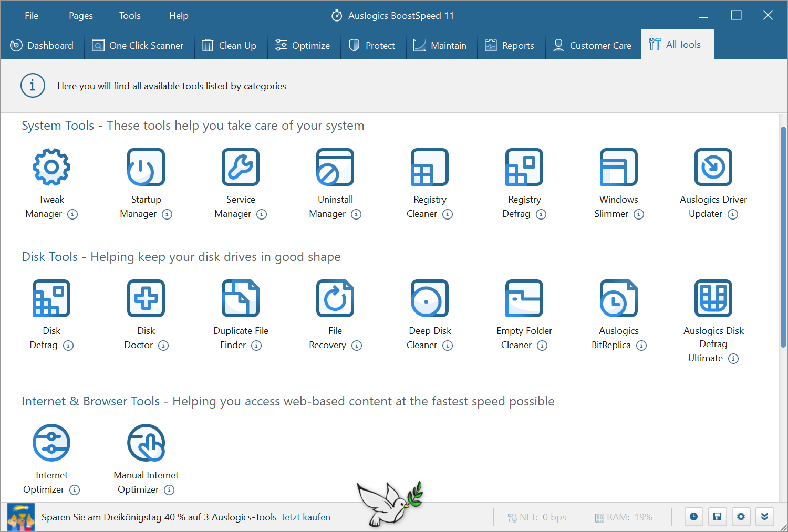The height and width of the screenshot is (532, 788).
Task: Click the save disk button in status bar
Action: [x=717, y=517]
